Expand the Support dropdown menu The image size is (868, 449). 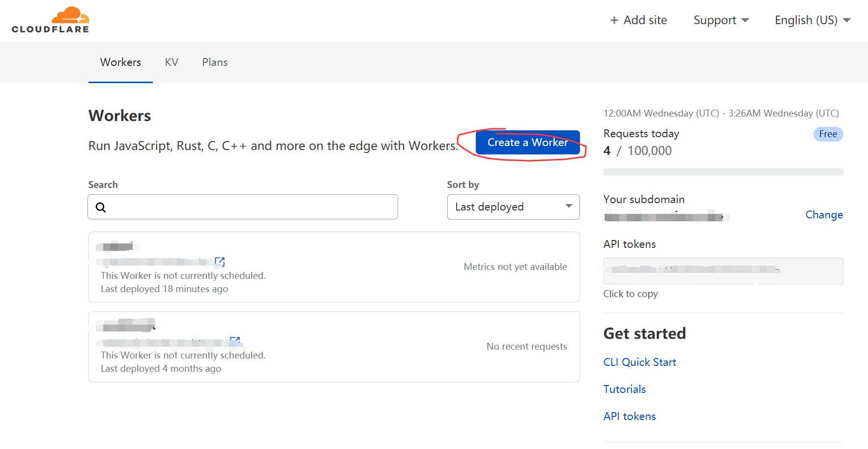[x=721, y=20]
